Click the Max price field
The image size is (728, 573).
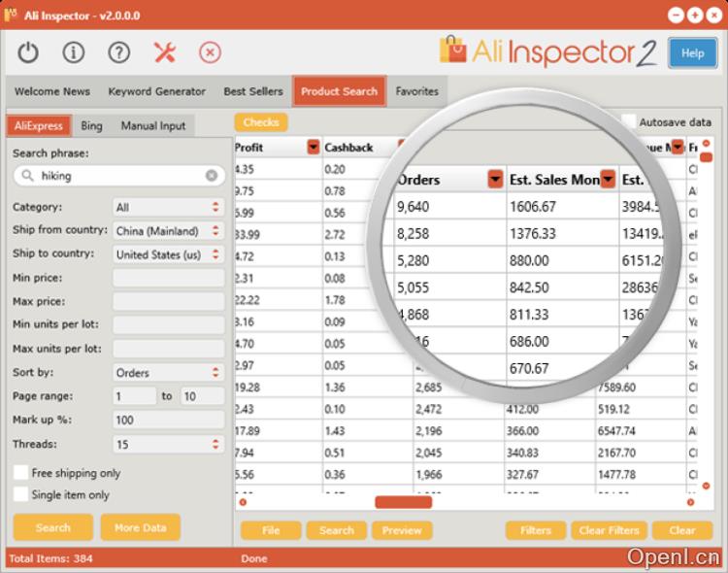coord(168,302)
